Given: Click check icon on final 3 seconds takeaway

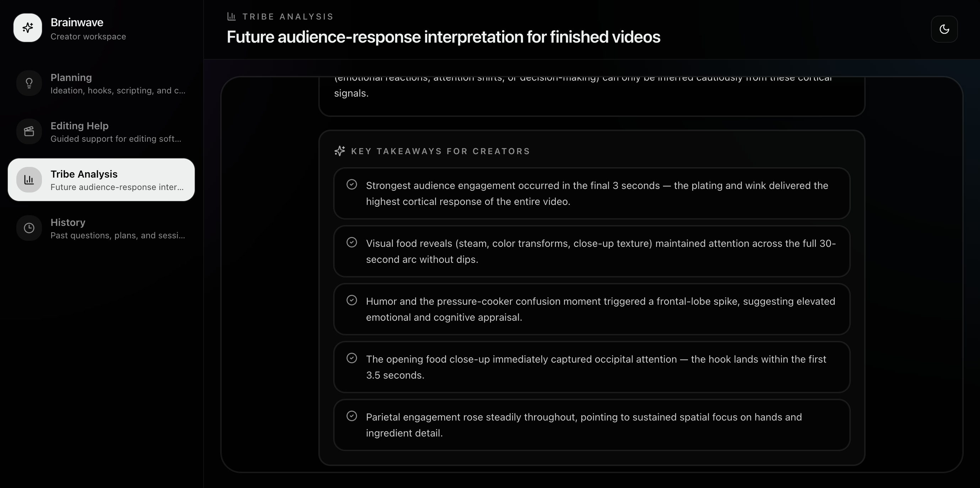Looking at the screenshot, I should 351,184.
